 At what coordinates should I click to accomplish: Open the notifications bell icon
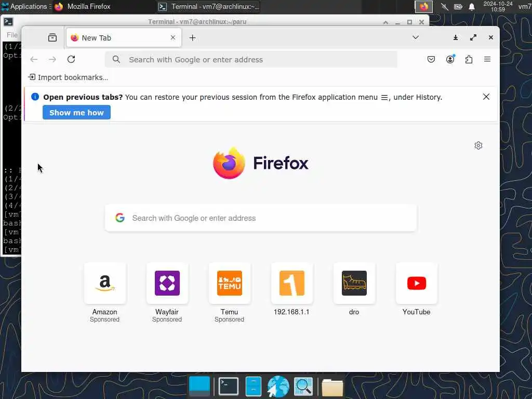472,6
